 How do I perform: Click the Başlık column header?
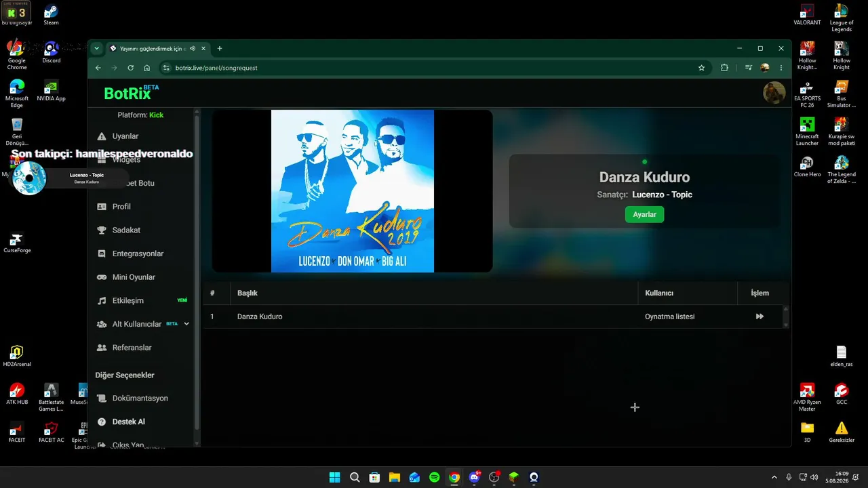[247, 293]
